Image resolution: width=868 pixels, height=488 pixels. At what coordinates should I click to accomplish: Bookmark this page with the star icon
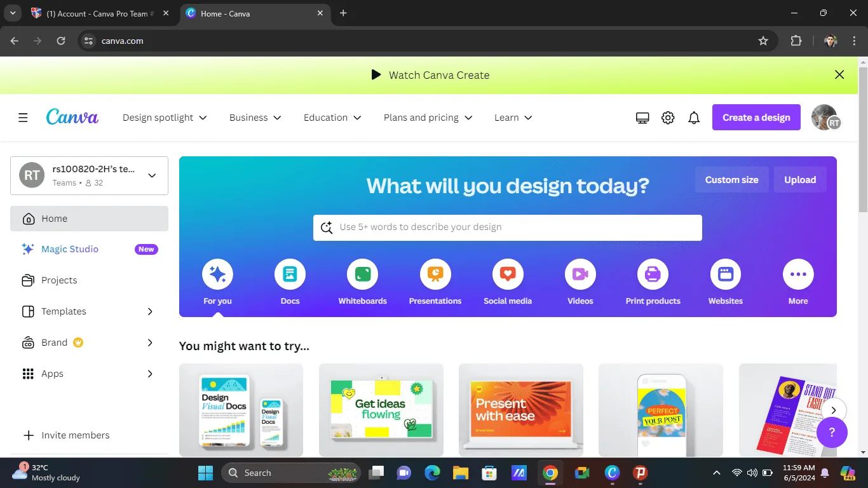click(763, 41)
